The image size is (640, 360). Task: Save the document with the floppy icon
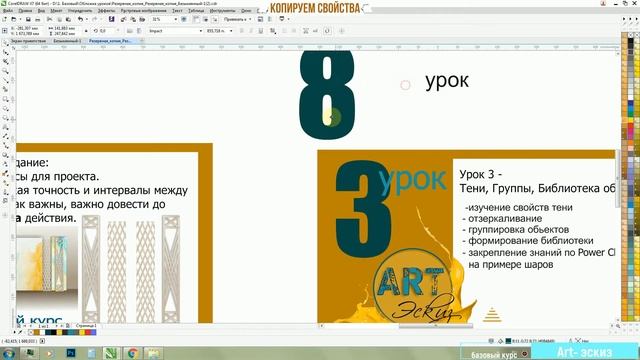pos(28,19)
